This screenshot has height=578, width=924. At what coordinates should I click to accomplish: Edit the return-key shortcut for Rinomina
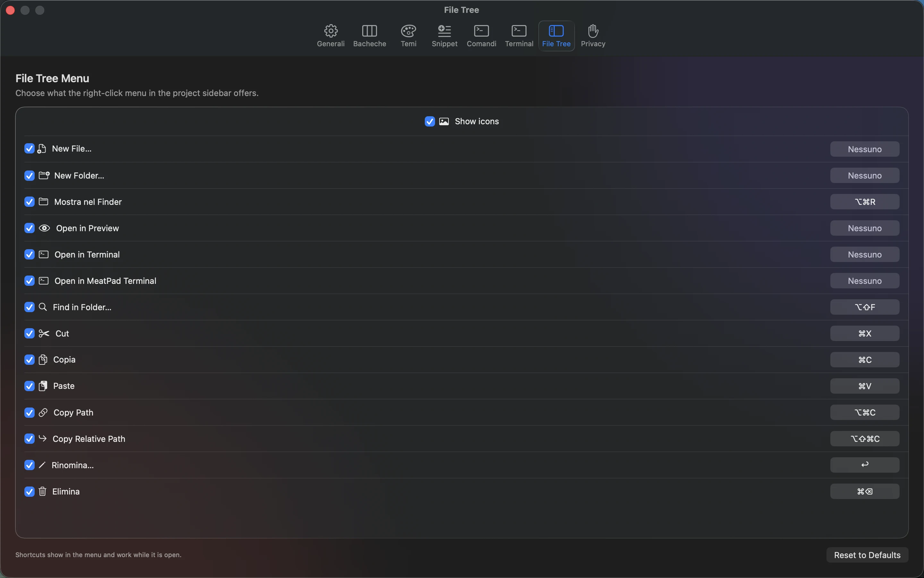[x=864, y=465]
